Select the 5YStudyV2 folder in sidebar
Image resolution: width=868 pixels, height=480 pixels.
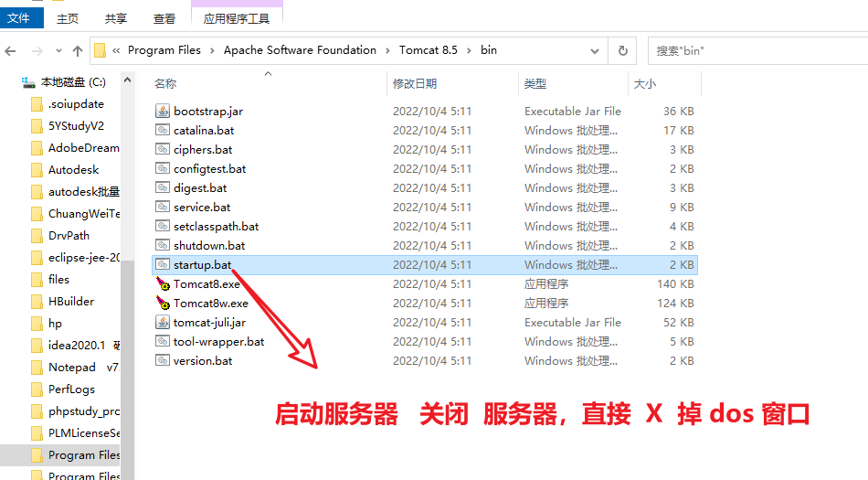point(76,125)
